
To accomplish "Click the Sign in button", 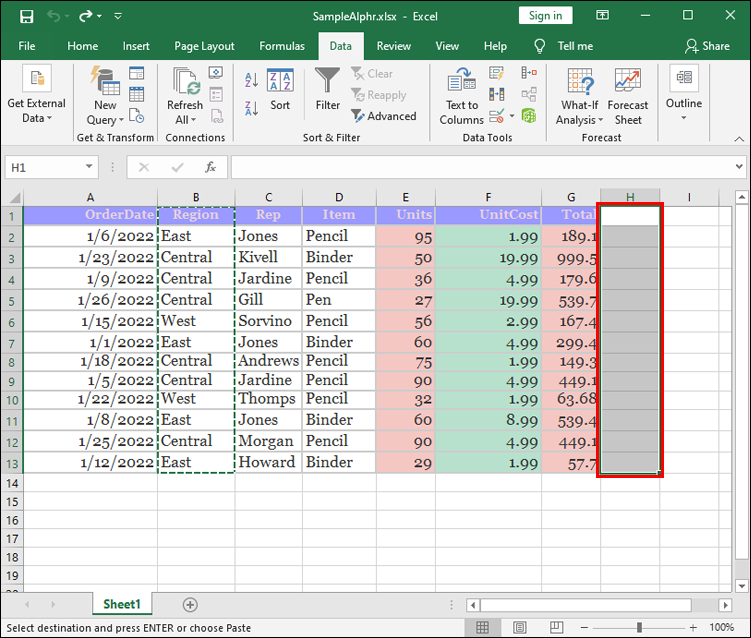I will pos(545,15).
